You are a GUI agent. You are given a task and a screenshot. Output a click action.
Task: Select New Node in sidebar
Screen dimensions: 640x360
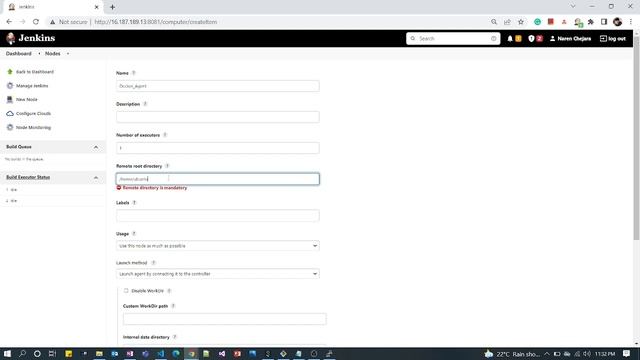pos(27,100)
